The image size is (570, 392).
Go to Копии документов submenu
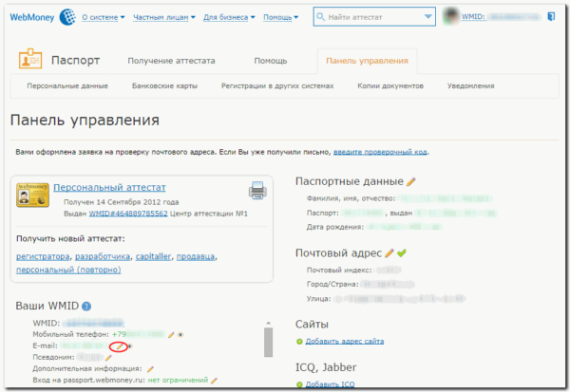point(390,86)
